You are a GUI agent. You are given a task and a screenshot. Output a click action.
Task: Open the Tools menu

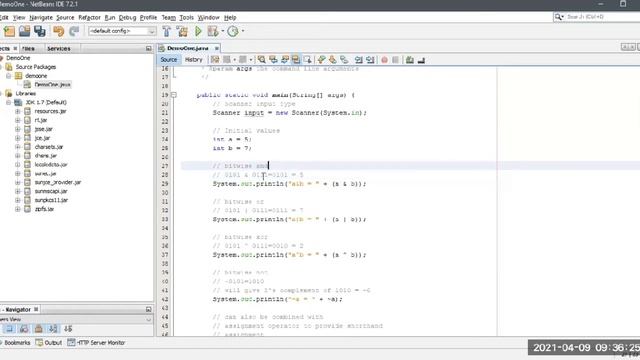187,18
